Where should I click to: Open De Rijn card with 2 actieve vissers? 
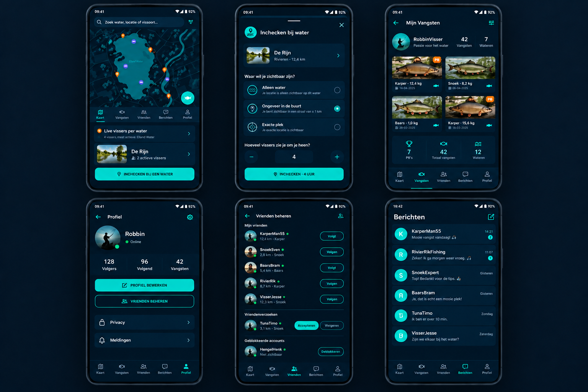coord(145,154)
